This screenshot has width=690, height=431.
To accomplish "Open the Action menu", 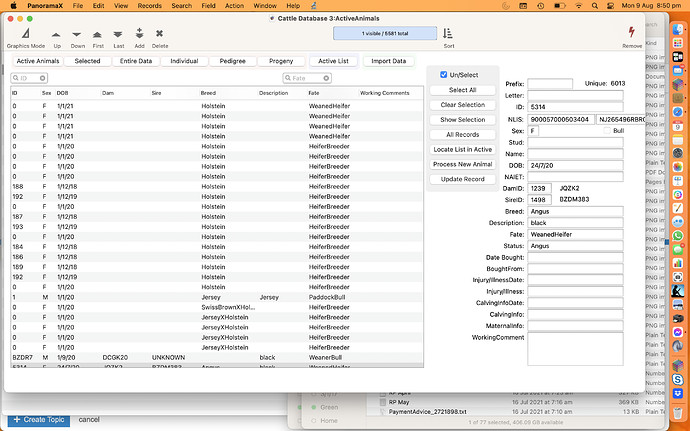I will [234, 6].
